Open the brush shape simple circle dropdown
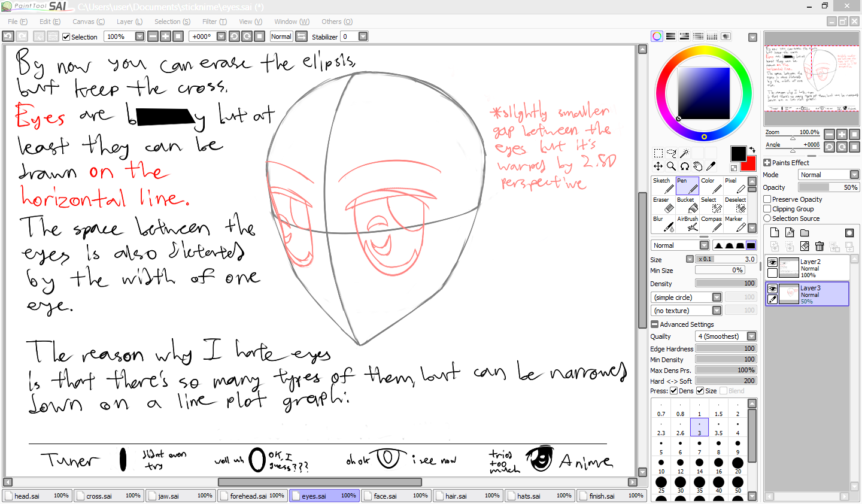 [686, 297]
